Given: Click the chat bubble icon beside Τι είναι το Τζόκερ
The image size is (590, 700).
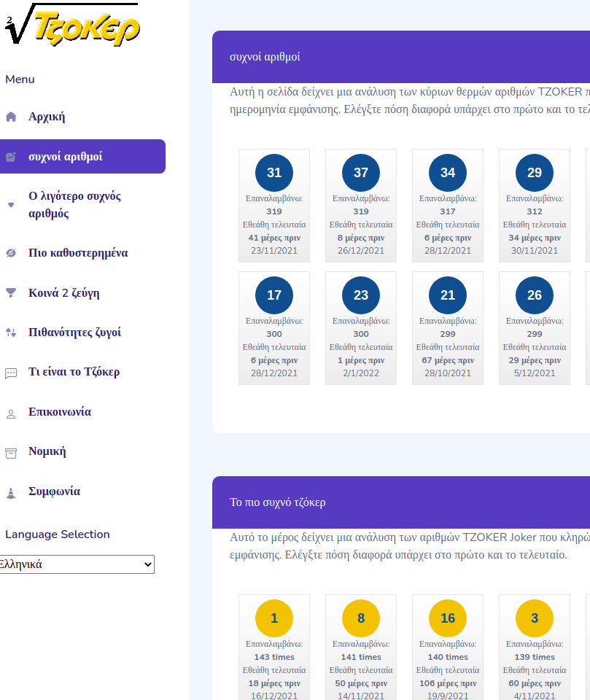Looking at the screenshot, I should [11, 373].
